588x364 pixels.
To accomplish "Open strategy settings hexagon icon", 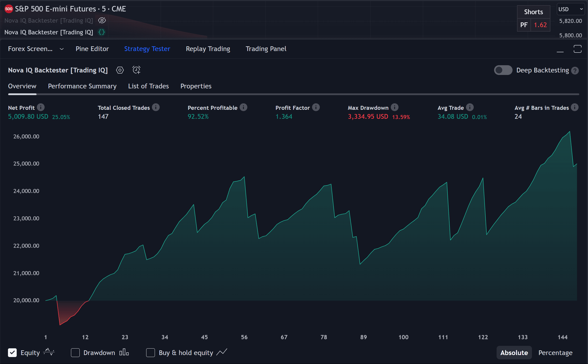I will pyautogui.click(x=120, y=70).
